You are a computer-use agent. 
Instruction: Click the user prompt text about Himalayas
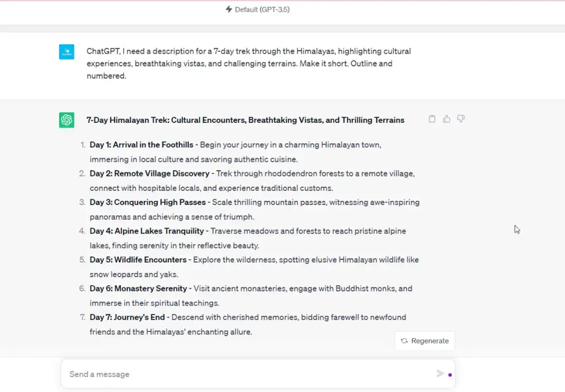click(249, 63)
